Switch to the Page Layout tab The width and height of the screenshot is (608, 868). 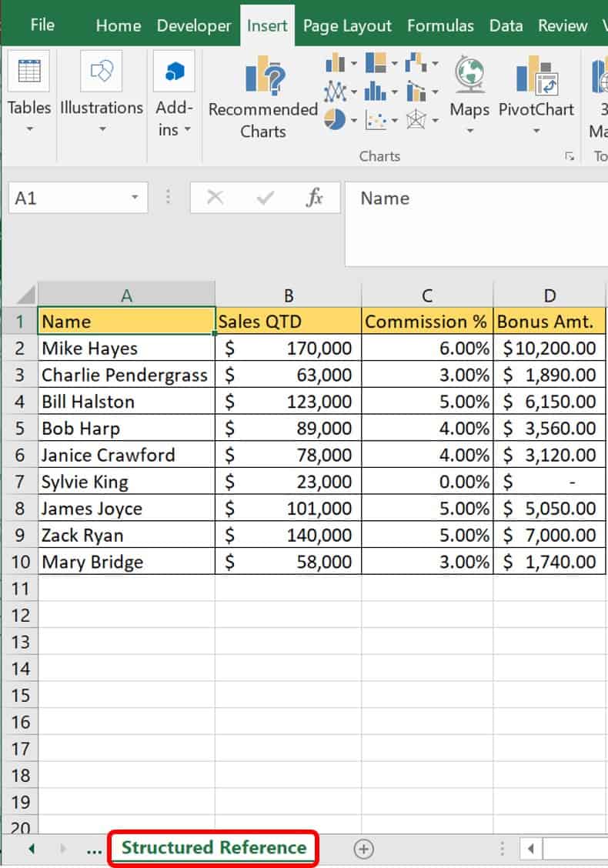[x=347, y=25]
